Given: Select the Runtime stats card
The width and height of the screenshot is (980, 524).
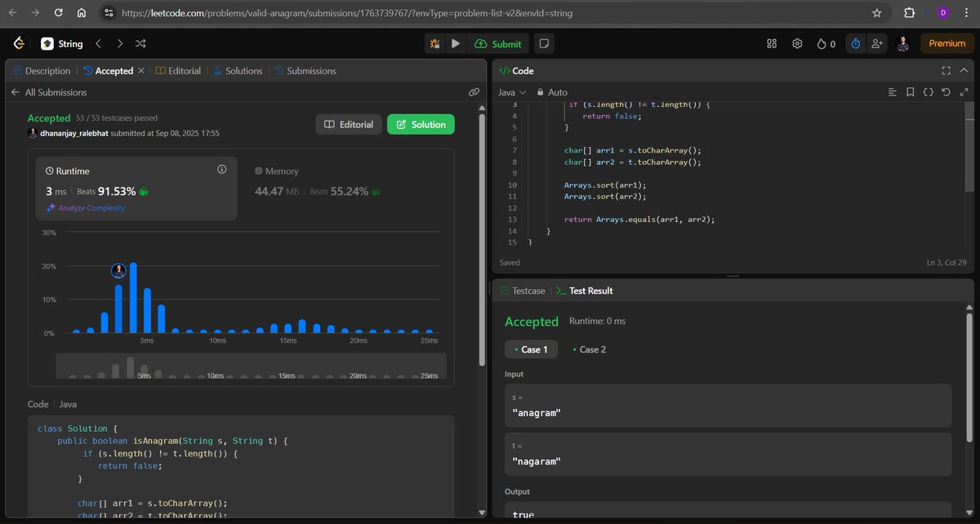Looking at the screenshot, I should coord(137,189).
